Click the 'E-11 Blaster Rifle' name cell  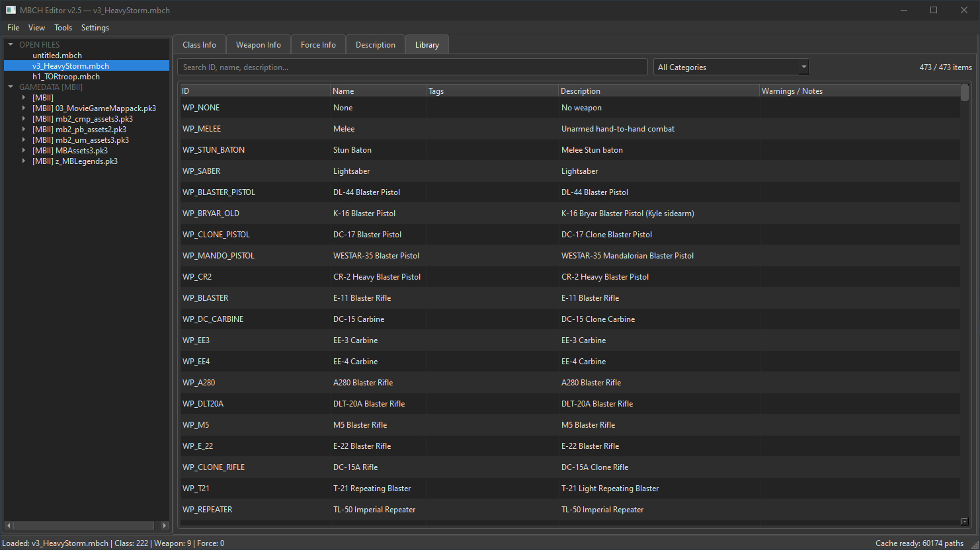[378, 298]
